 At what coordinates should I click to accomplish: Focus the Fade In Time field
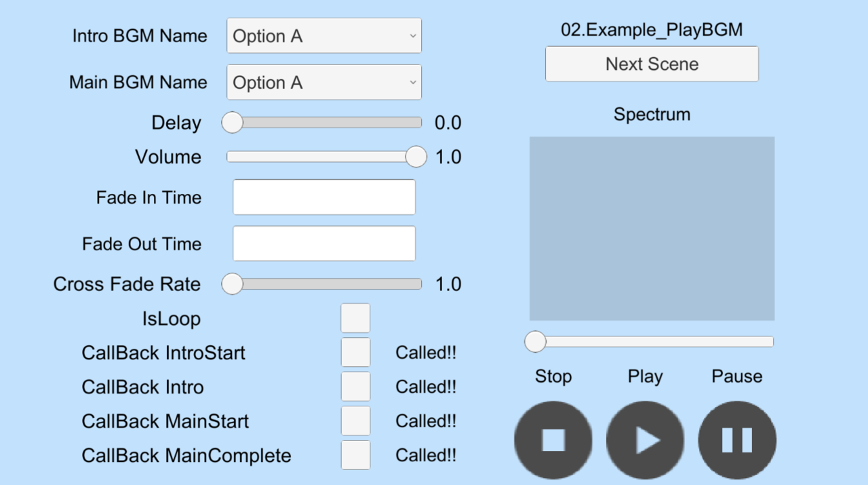pos(324,197)
